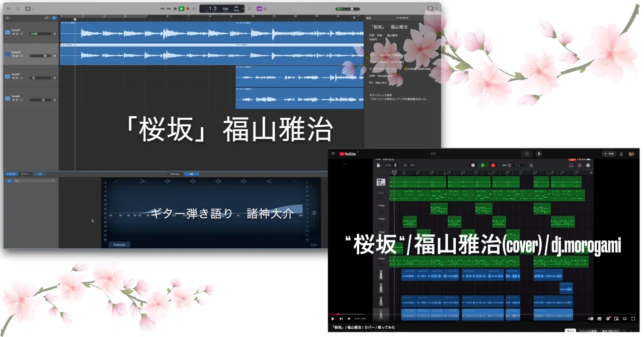Image resolution: width=644 pixels, height=337 pixels.
Task: Switch to the EQ tab
Action: (x=191, y=174)
